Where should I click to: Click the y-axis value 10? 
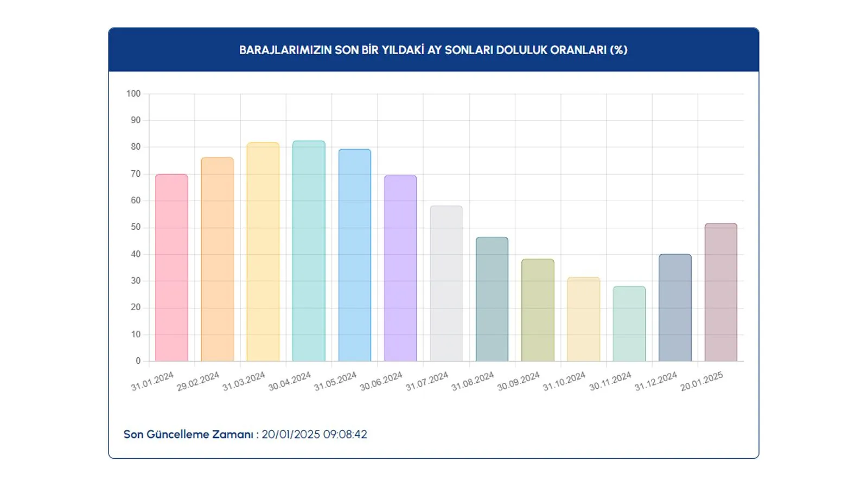pos(136,335)
